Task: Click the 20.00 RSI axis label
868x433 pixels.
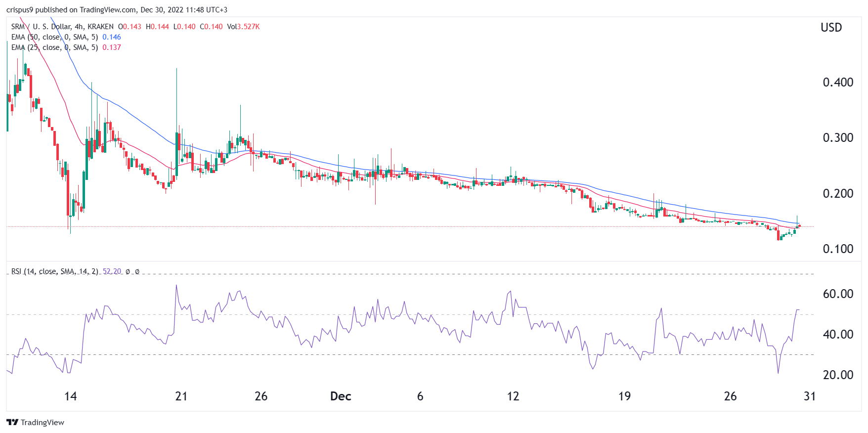Action: (x=838, y=375)
